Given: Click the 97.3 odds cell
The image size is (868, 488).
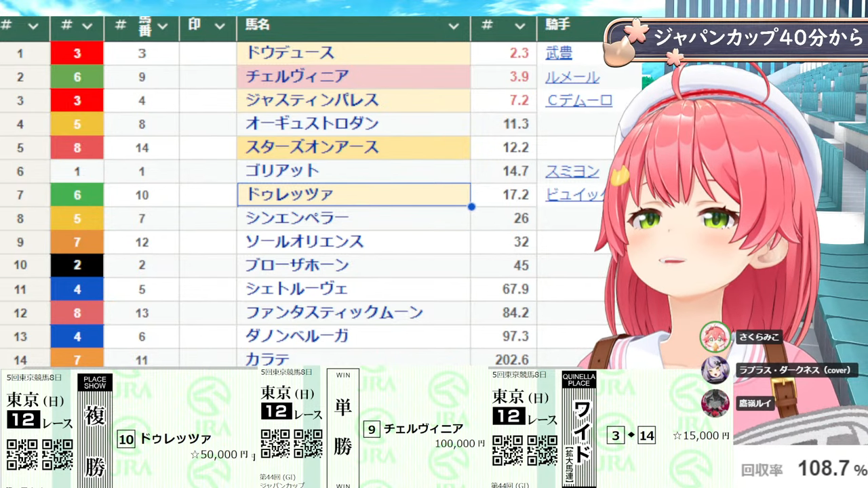Looking at the screenshot, I should point(503,336).
